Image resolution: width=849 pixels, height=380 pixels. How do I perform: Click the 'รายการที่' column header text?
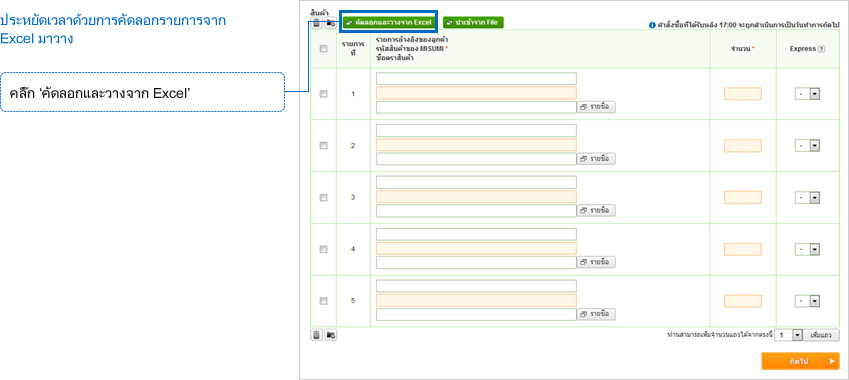coord(353,49)
